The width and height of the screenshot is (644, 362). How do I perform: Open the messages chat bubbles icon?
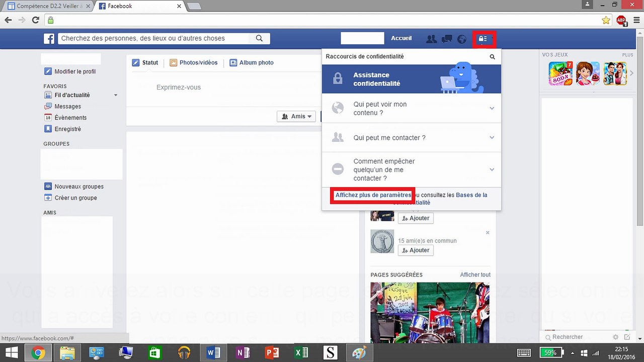(447, 39)
